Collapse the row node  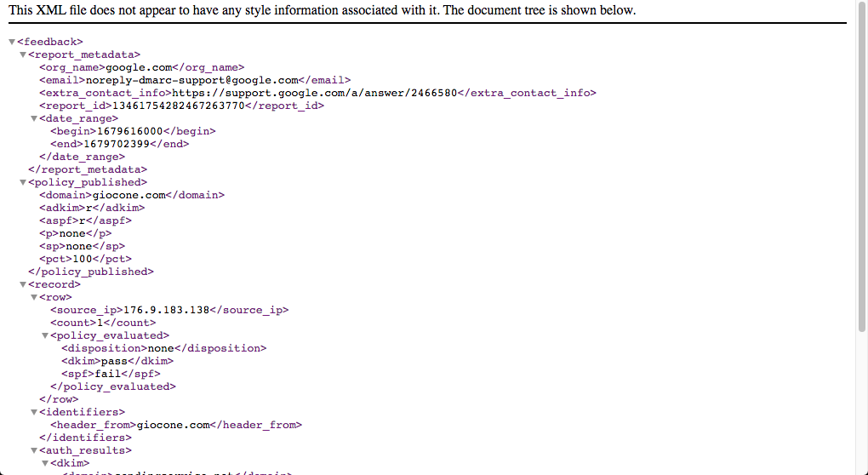pyautogui.click(x=34, y=297)
